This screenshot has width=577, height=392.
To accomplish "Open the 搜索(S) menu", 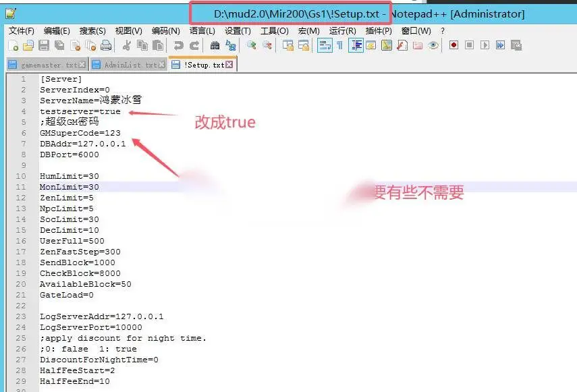I will pos(92,31).
